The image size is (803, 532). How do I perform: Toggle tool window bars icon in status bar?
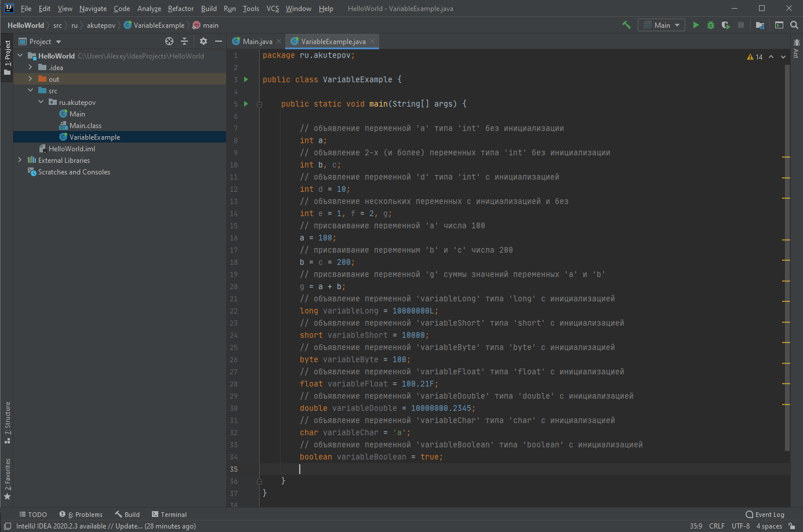[8, 526]
